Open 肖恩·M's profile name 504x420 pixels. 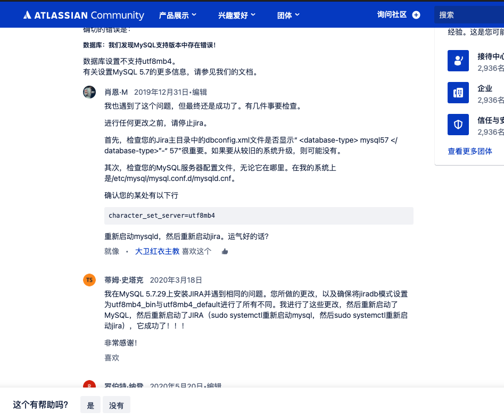[116, 92]
